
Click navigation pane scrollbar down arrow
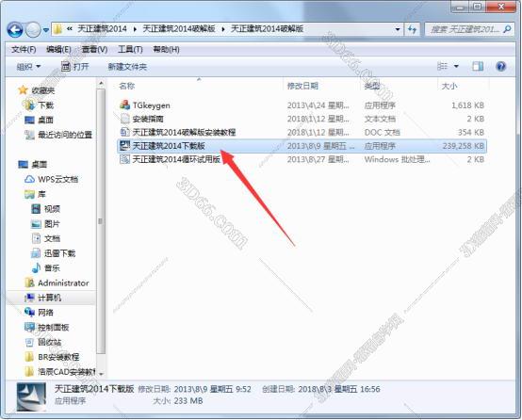click(x=101, y=374)
